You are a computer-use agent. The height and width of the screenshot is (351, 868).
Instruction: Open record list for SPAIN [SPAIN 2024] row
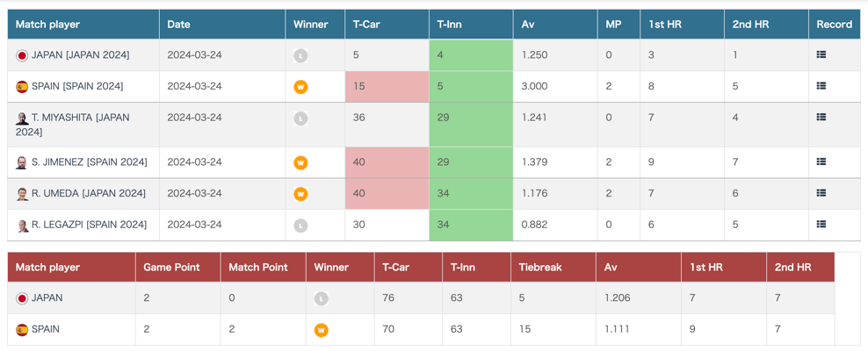(821, 86)
